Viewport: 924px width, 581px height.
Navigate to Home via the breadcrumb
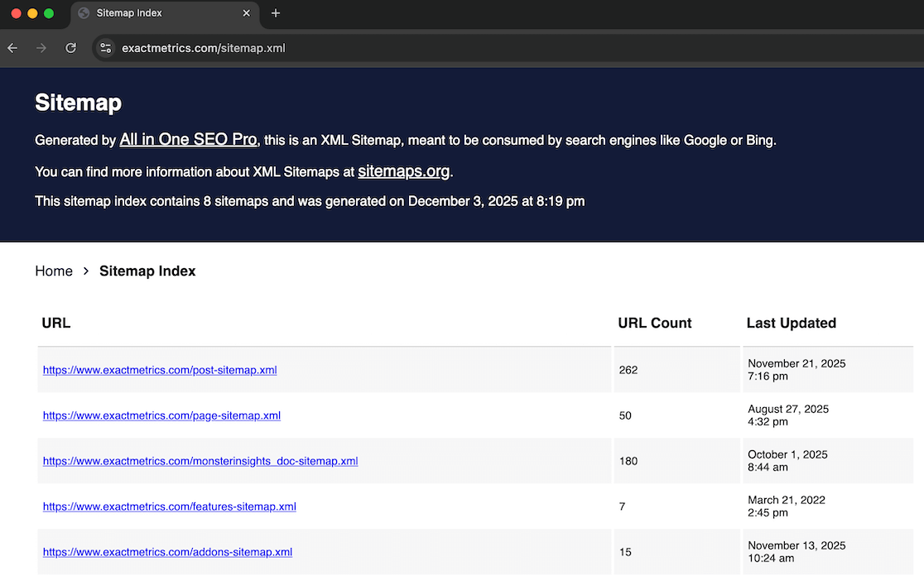tap(54, 271)
